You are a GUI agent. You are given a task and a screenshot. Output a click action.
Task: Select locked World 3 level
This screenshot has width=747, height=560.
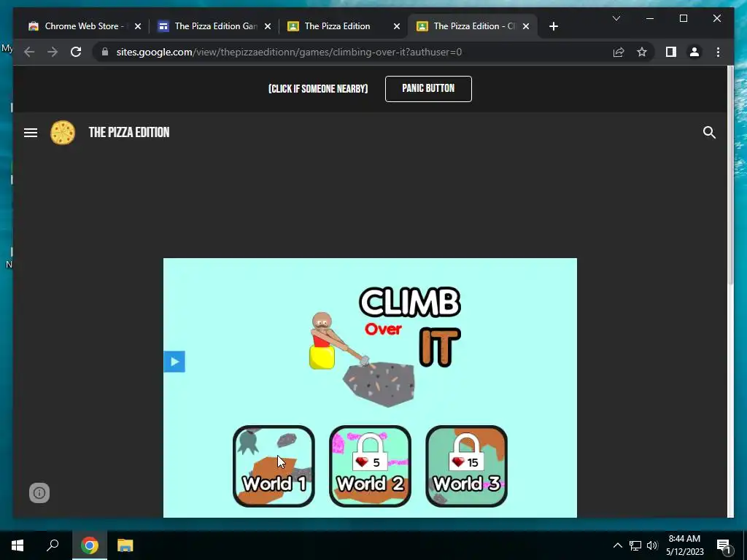(x=466, y=466)
